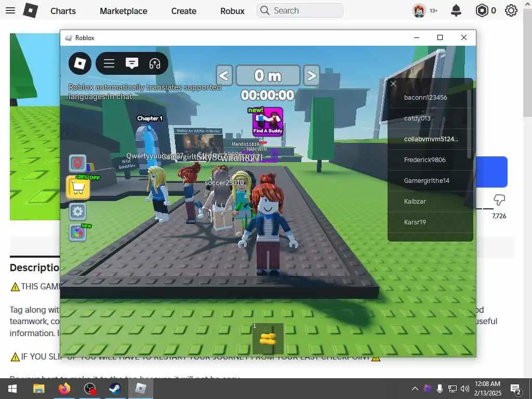Click the website Search field
This screenshot has height=399, width=532.
(x=300, y=10)
